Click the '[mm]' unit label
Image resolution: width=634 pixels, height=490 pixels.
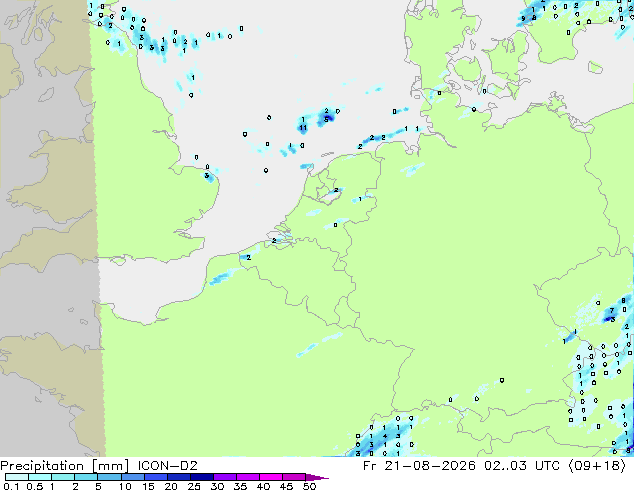(111, 466)
